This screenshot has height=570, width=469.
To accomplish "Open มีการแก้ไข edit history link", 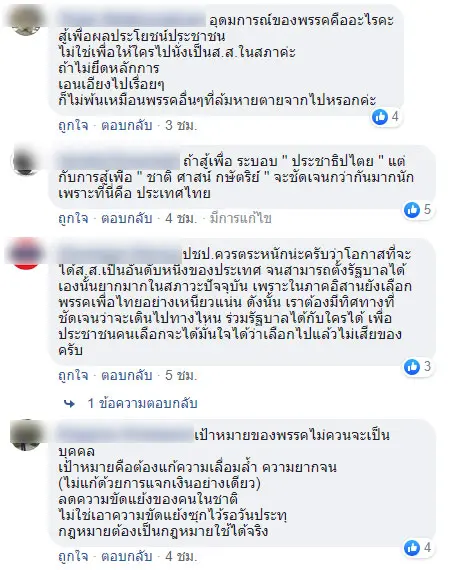I will (x=241, y=218).
